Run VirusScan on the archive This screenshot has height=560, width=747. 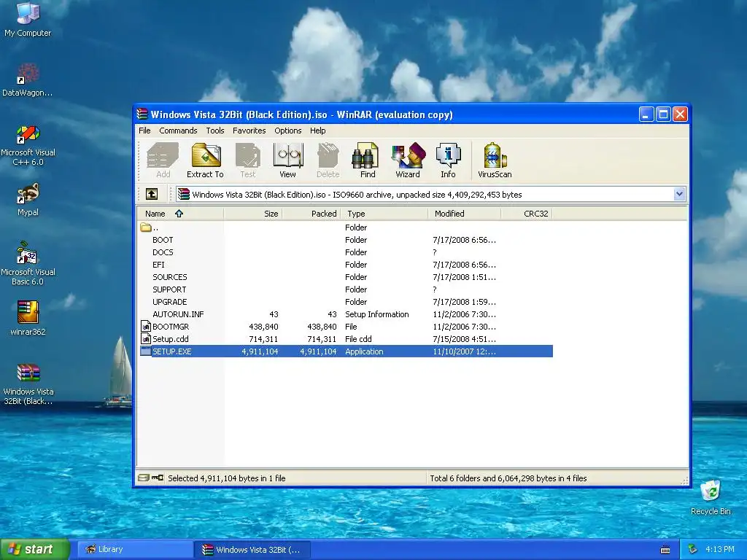495,160
